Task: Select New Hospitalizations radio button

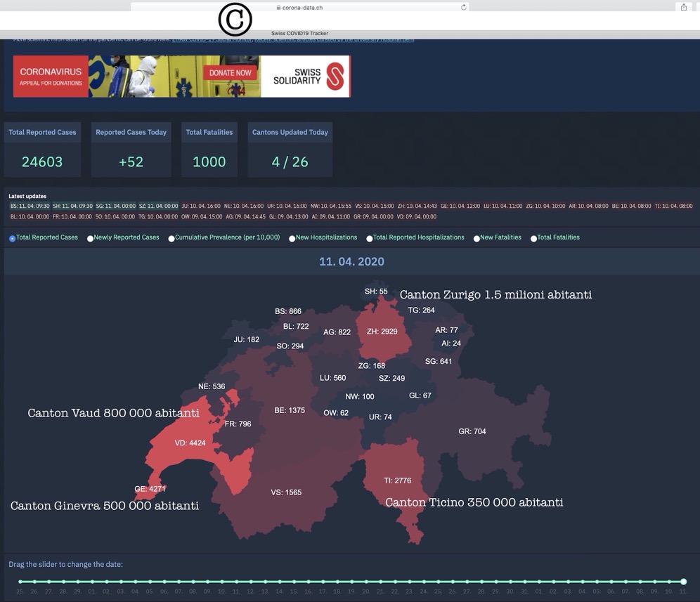Action: (292, 238)
